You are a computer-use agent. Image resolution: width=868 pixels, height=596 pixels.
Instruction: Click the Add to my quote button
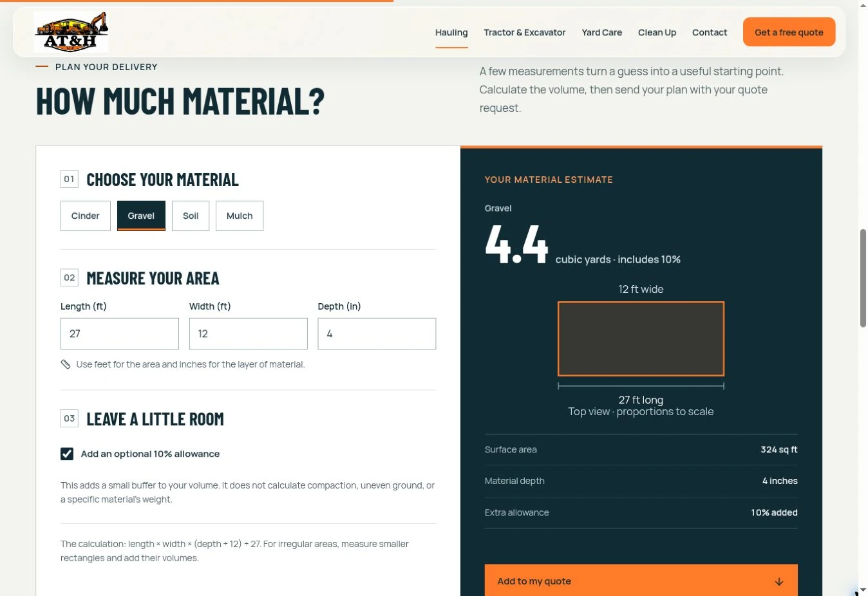641,581
